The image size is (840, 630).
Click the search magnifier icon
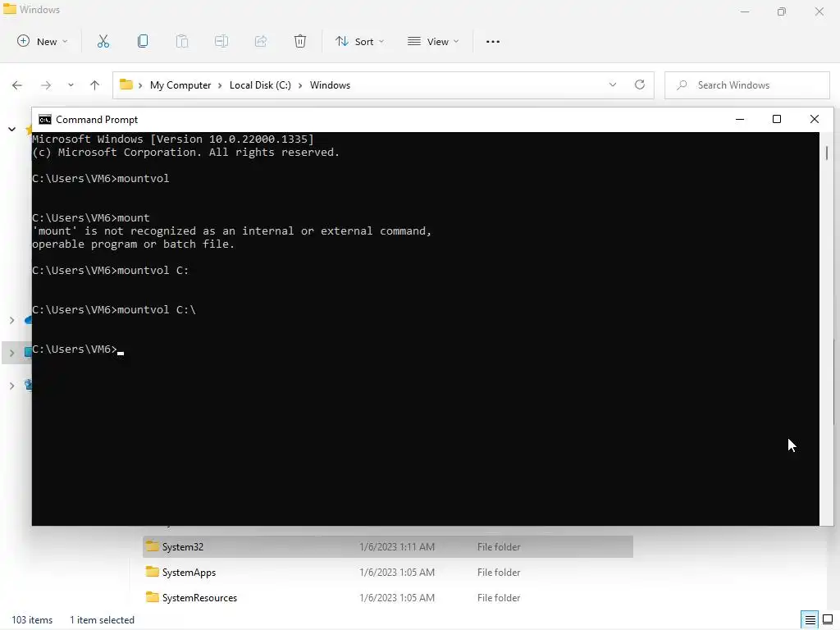(682, 85)
